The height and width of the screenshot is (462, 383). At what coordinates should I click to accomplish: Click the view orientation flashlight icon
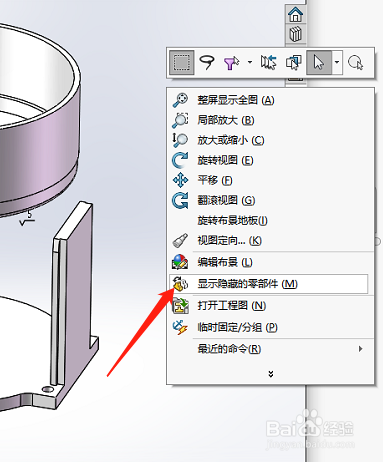click(x=180, y=240)
